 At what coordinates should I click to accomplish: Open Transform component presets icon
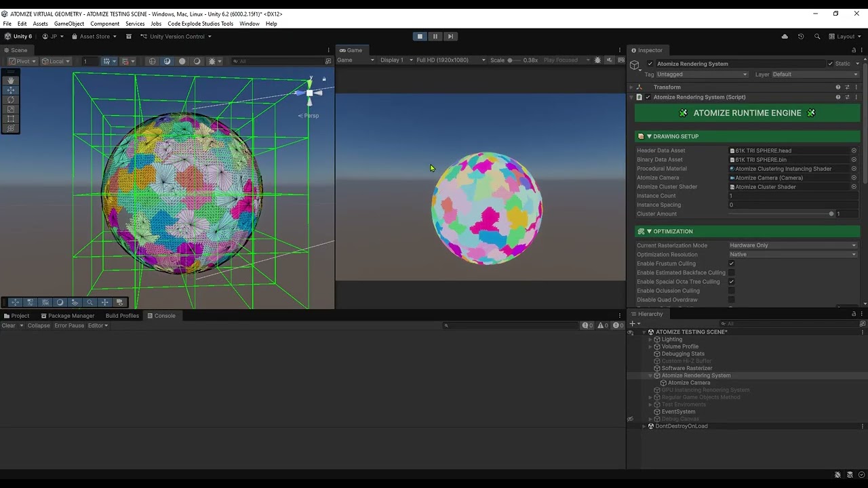click(847, 87)
